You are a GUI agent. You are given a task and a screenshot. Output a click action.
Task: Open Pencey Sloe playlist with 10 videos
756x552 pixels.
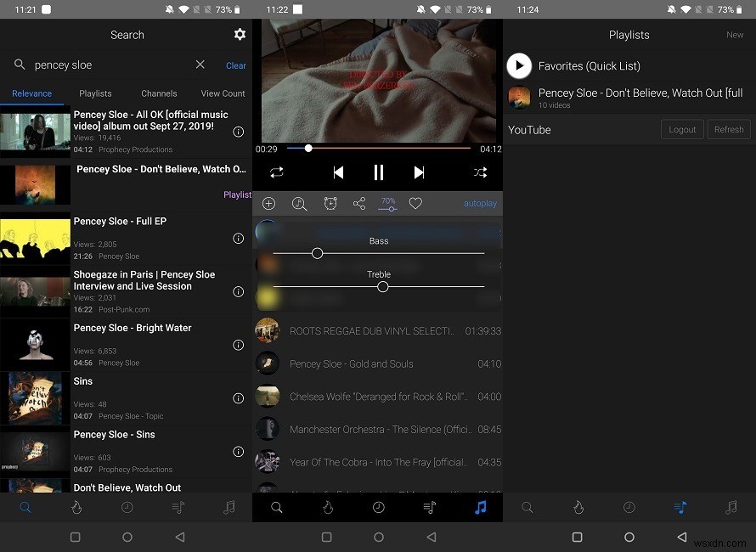629,98
